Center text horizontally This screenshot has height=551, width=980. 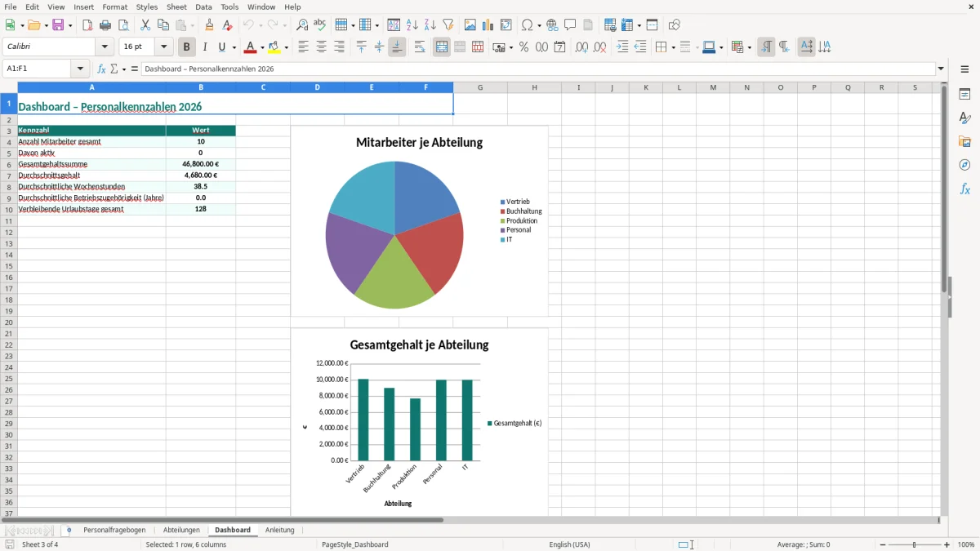point(321,47)
